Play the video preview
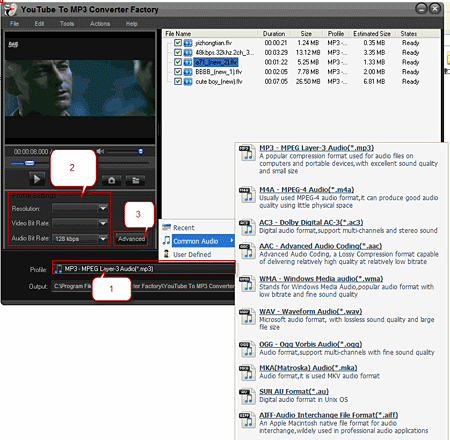 click(x=37, y=179)
